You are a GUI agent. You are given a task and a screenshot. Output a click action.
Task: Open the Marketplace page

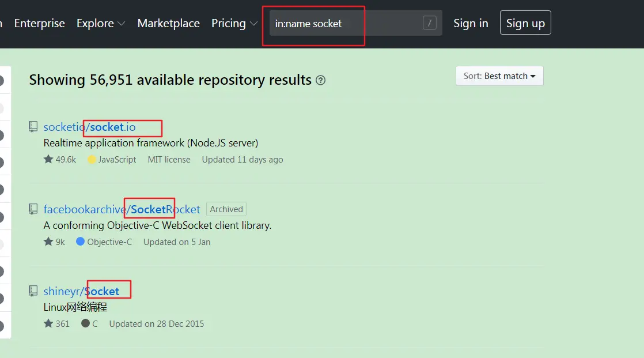point(168,24)
